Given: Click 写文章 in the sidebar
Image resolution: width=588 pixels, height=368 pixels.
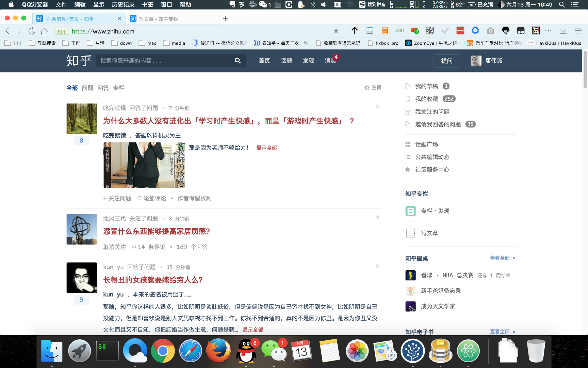Looking at the screenshot, I should [422, 233].
